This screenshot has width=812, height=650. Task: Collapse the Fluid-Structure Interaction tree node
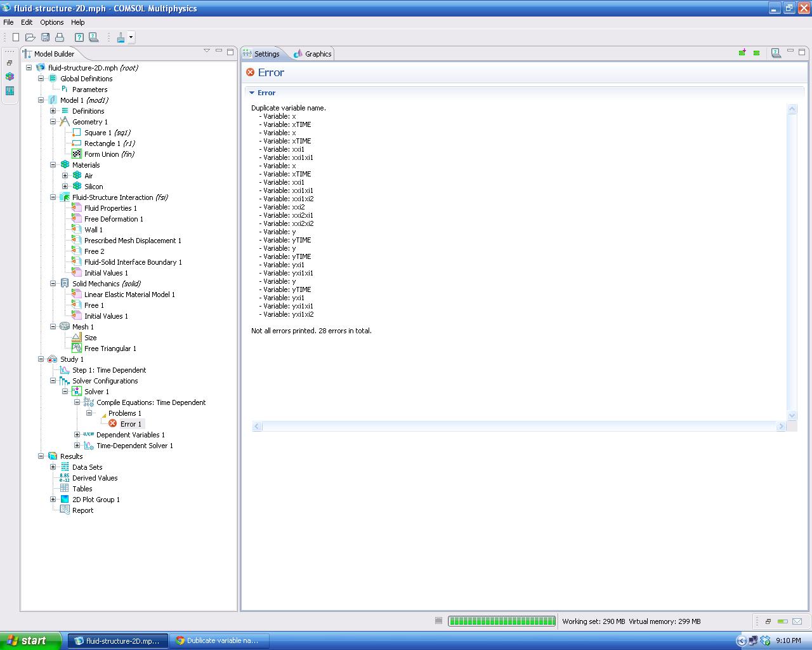[53, 197]
